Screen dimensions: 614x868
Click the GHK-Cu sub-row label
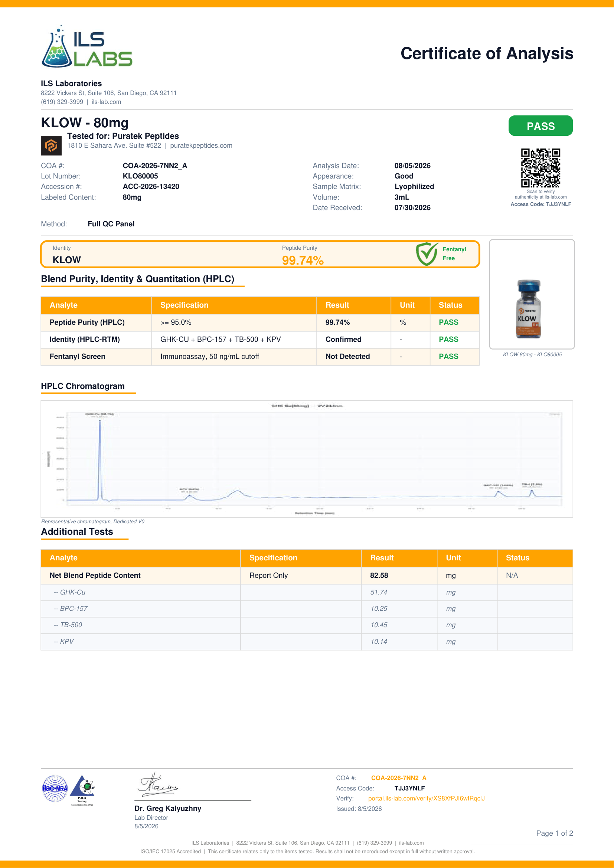(x=69, y=592)
